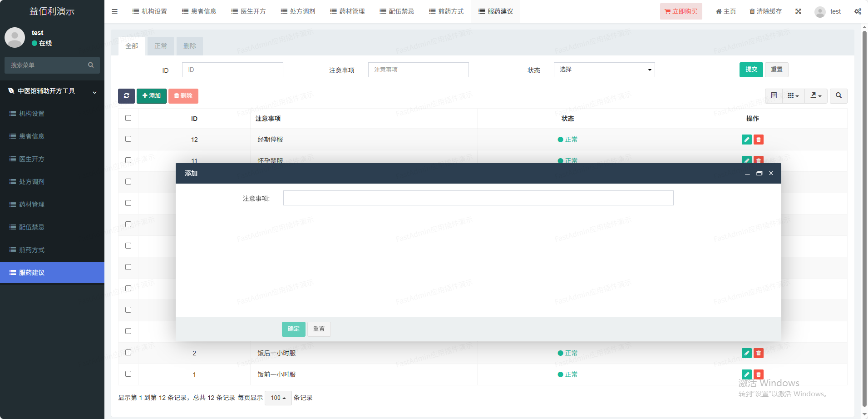This screenshot has width=868, height=419.
Task: Tick checkbox for row ID 1
Action: click(128, 374)
